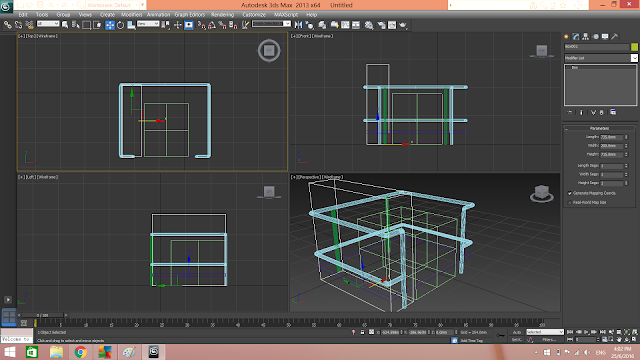Screen dimensions: 640x360
Task: Open the 3ds Max application menu logo
Action: click(x=6, y=6)
